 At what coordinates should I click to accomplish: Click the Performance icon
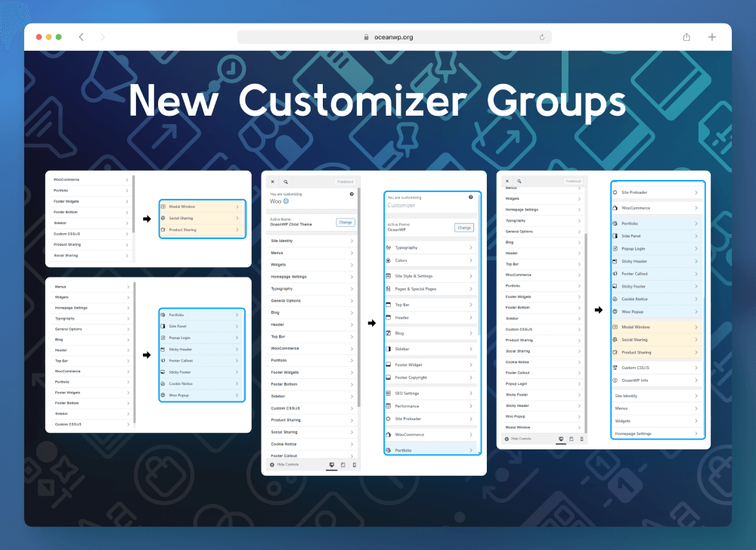(389, 406)
